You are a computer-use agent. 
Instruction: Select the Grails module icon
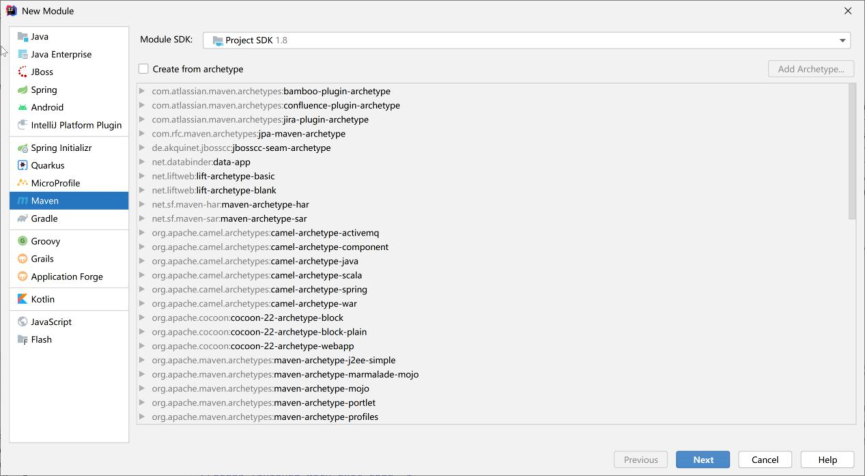[x=22, y=259]
